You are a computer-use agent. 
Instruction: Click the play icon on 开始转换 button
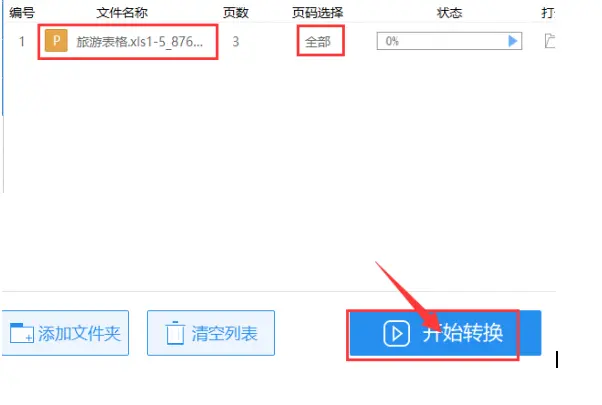pos(397,333)
